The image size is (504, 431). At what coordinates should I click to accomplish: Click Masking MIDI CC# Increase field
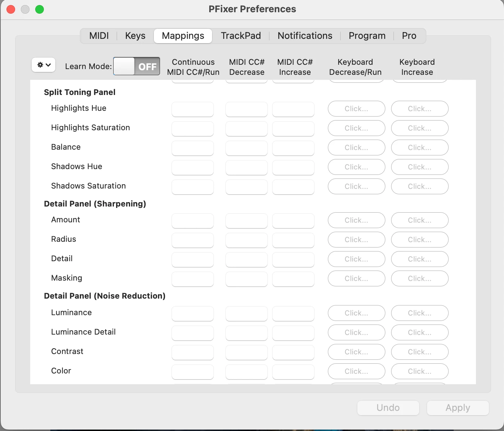click(x=293, y=279)
